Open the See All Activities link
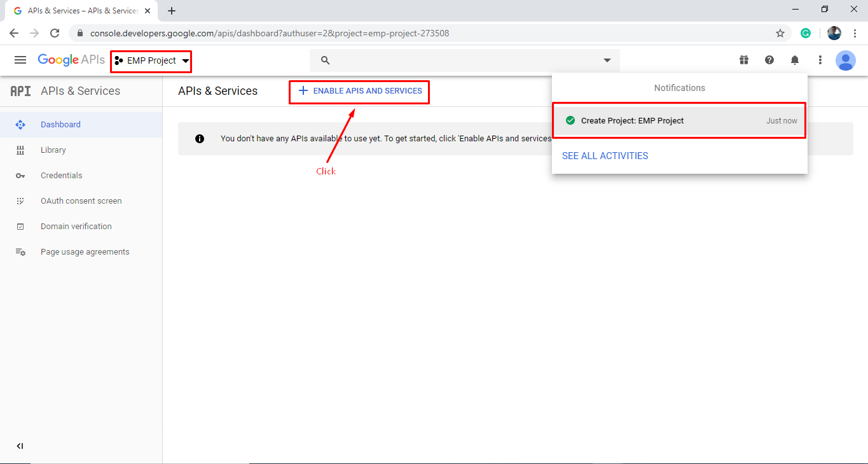The image size is (868, 464). (x=605, y=155)
